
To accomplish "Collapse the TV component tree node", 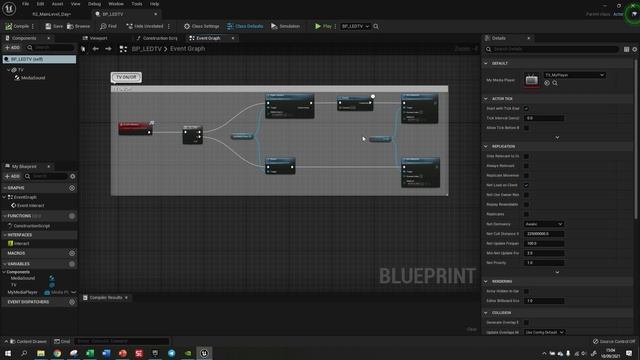I will coord(8,70).
